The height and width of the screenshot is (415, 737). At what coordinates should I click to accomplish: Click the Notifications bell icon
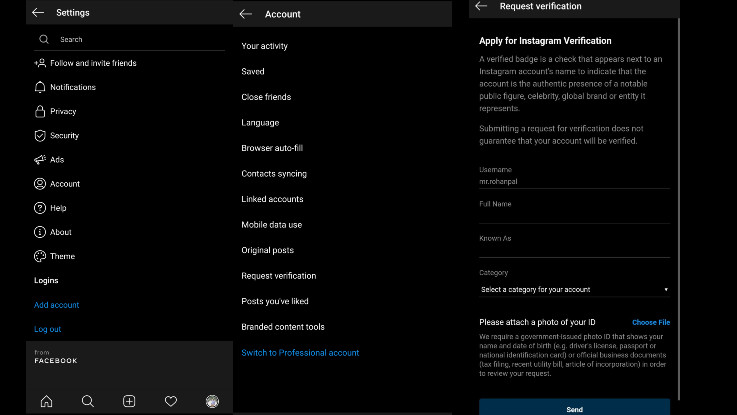pos(40,87)
